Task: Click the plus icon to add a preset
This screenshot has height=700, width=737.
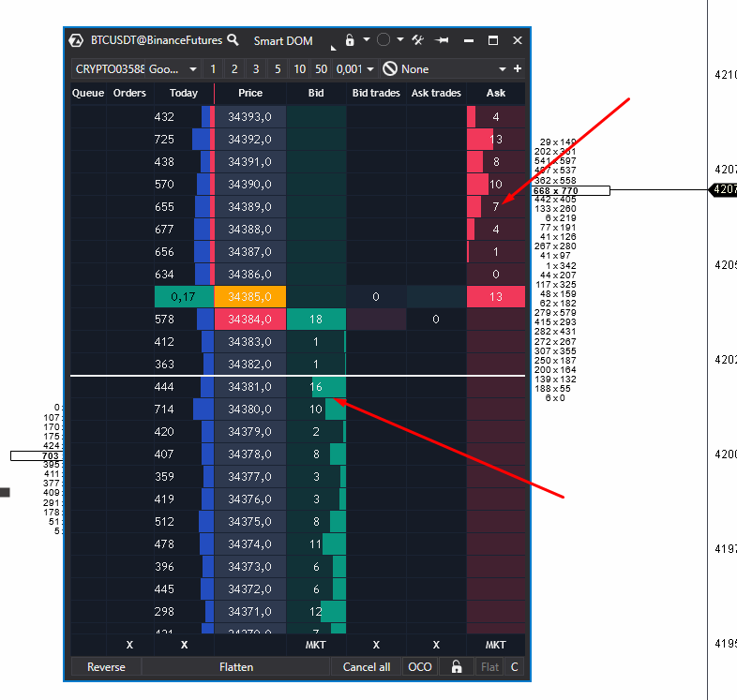Action: point(518,69)
